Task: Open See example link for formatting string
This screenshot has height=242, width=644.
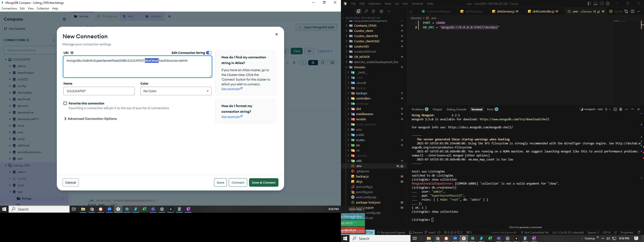Action: 232,117
